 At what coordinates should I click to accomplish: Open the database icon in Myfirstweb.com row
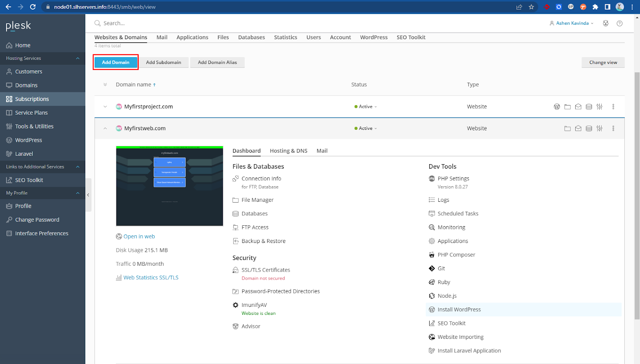click(589, 129)
